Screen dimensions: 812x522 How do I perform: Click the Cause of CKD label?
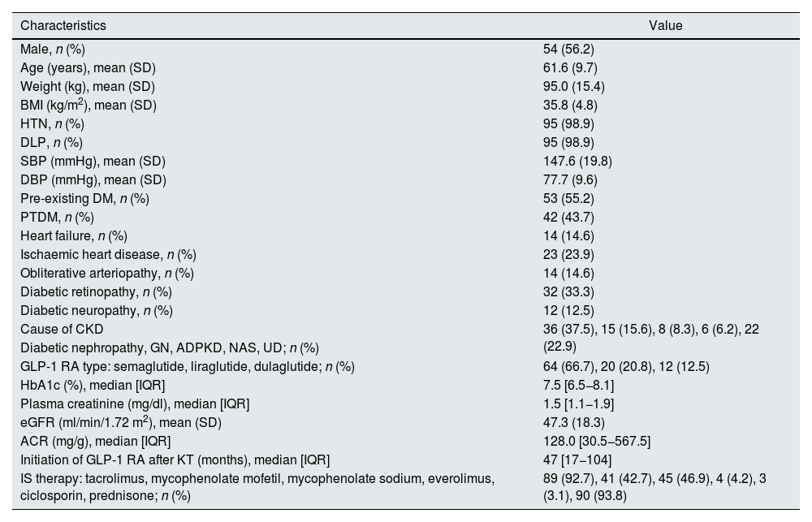coord(63,329)
